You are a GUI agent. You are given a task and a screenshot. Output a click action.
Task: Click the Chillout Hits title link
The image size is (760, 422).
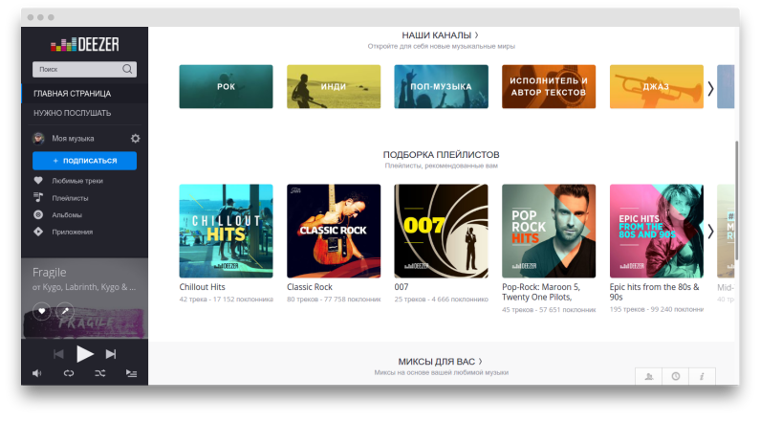click(202, 287)
